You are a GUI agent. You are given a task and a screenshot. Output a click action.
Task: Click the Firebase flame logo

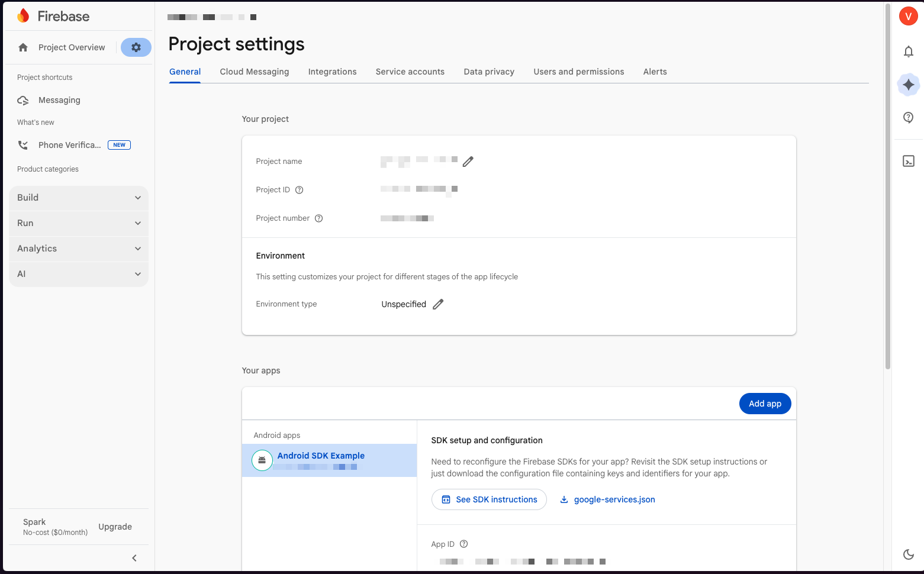point(22,15)
